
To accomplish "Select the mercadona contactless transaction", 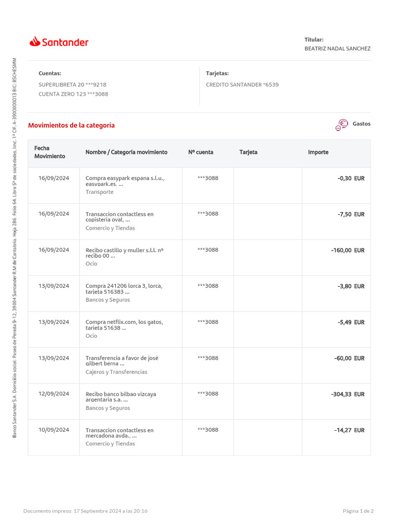I will click(119, 433).
